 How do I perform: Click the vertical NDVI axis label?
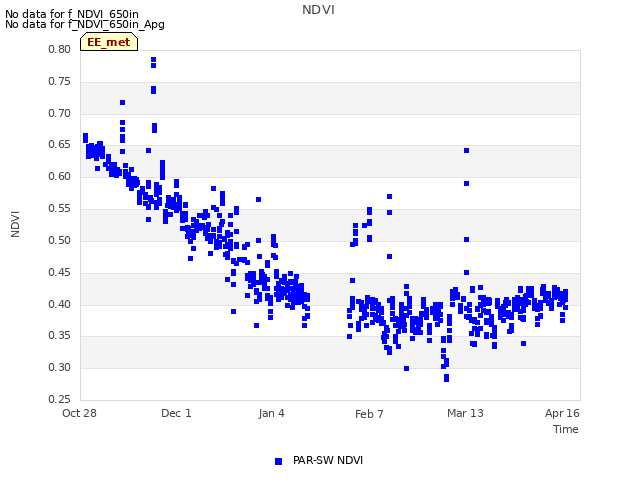coord(15,224)
